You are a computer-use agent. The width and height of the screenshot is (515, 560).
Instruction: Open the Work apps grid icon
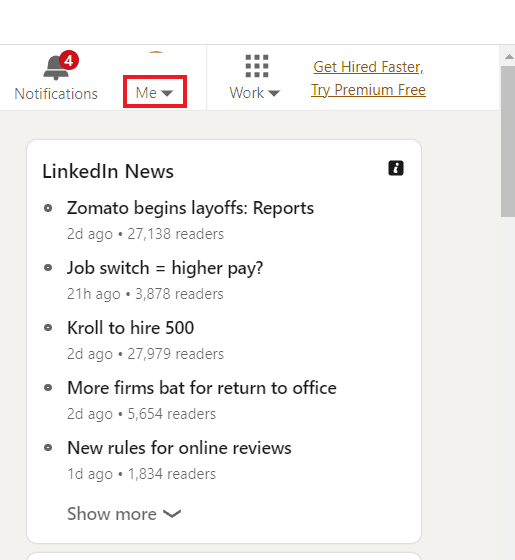pyautogui.click(x=257, y=66)
